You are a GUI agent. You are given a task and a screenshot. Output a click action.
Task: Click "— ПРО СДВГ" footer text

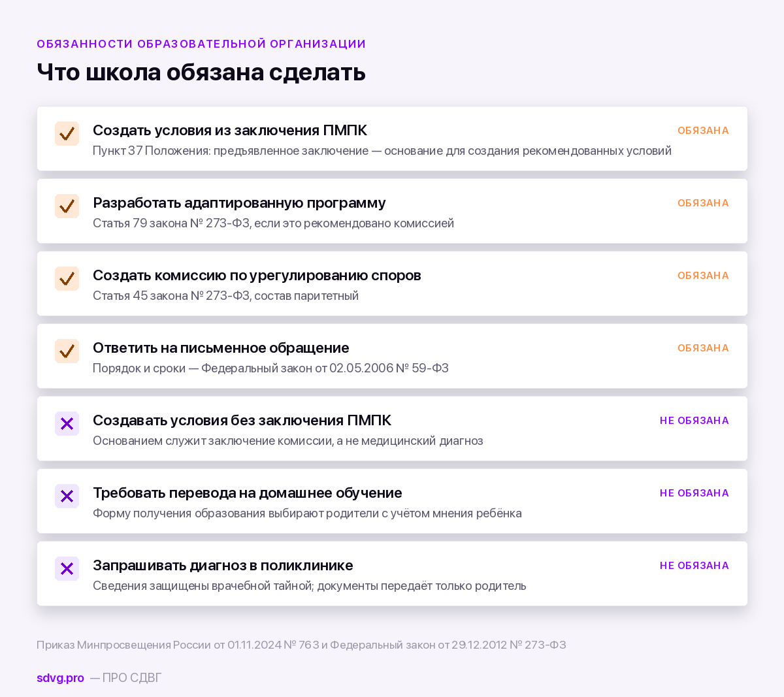pyautogui.click(x=125, y=678)
